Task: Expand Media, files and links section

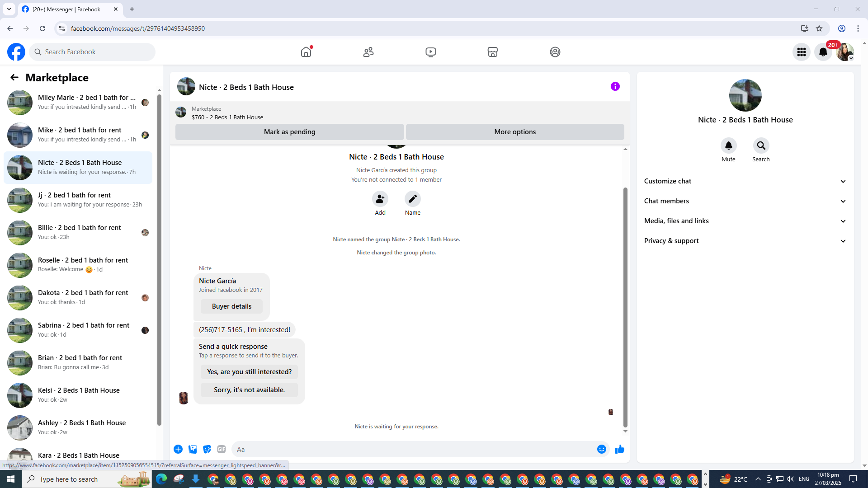Action: coord(745,221)
